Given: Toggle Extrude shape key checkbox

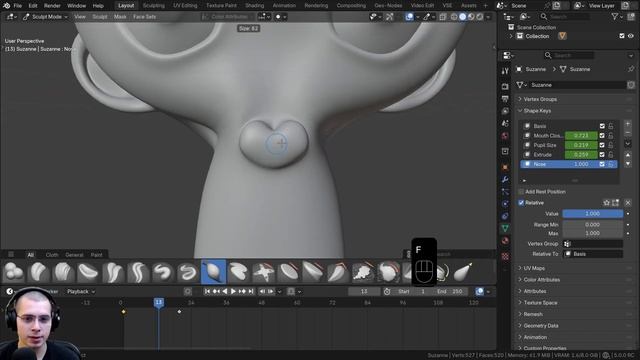Looking at the screenshot, I should [602, 155].
